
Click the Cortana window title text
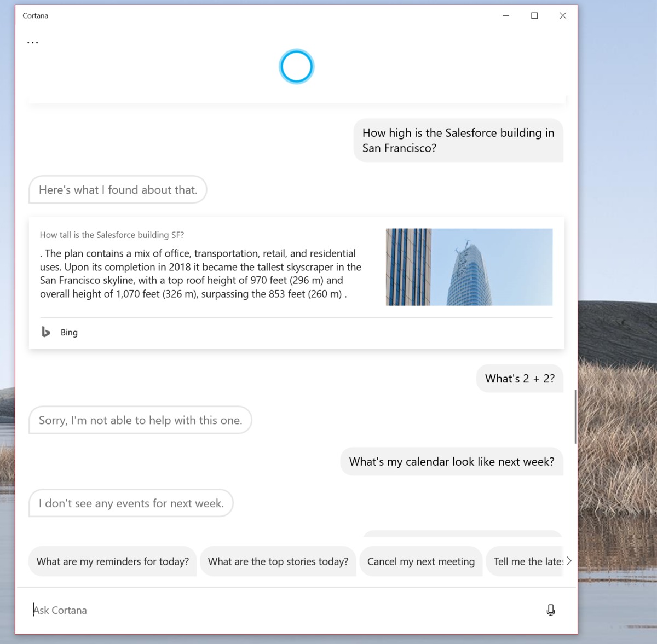[36, 16]
